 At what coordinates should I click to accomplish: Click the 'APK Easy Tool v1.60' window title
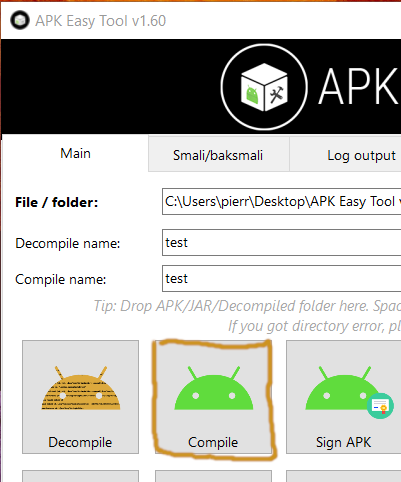101,21
